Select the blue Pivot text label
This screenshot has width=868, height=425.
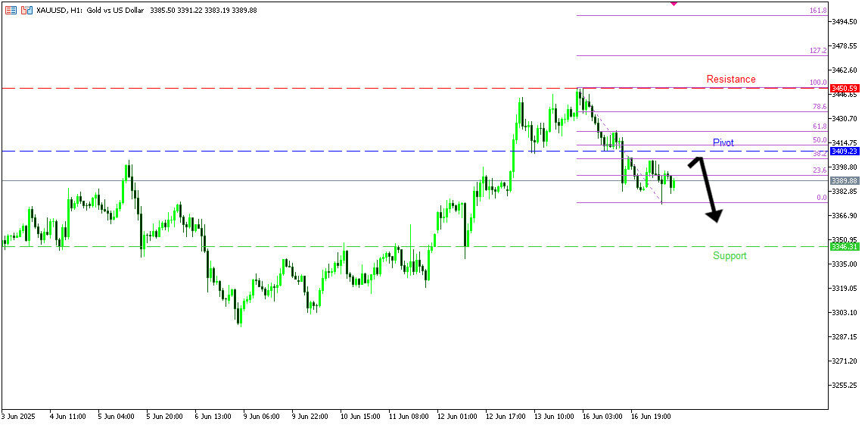pyautogui.click(x=723, y=142)
